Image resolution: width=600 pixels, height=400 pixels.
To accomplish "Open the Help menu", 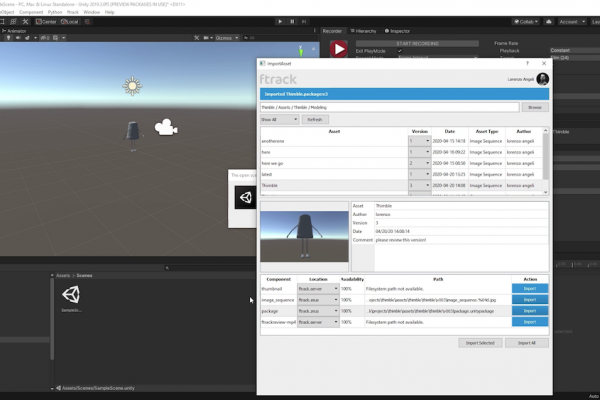I will pos(109,12).
